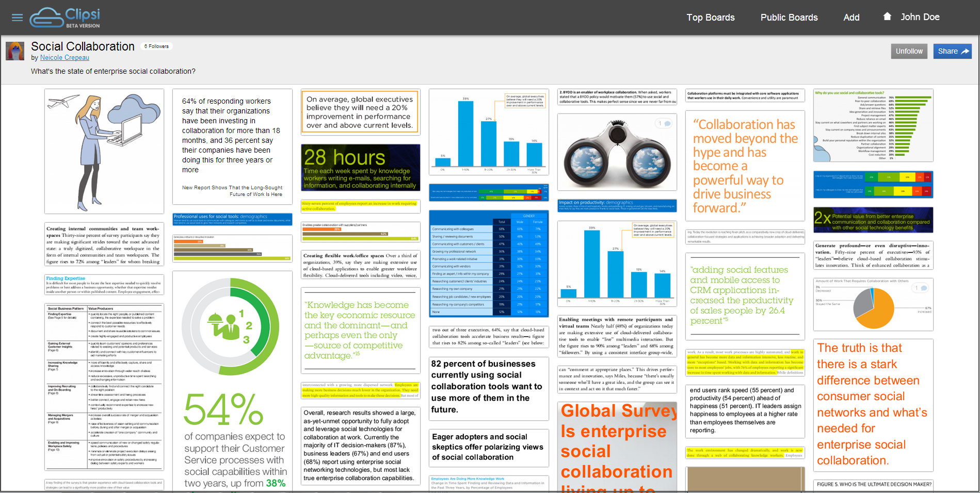The height and width of the screenshot is (493, 980).
Task: Open 'adding social features and mobile access' quote
Action: pyautogui.click(x=745, y=297)
